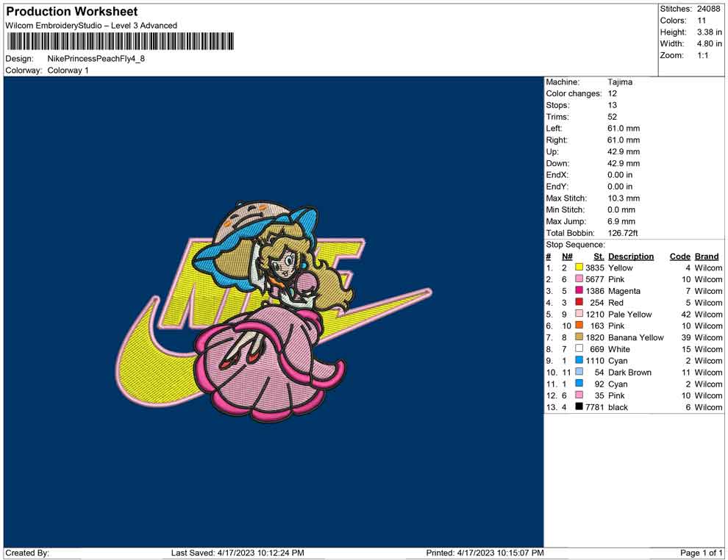Screen dimensions: 728x560
Task: Click the barcode under the worksheet title
Action: click(120, 41)
